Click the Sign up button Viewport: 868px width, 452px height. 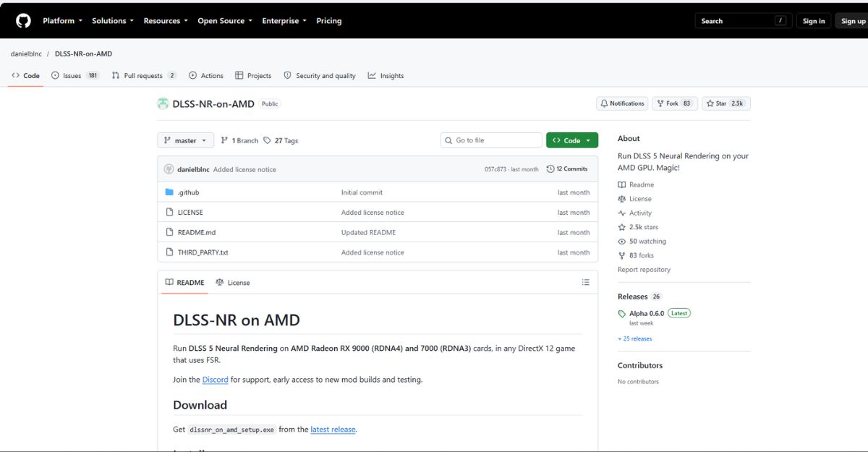853,21
